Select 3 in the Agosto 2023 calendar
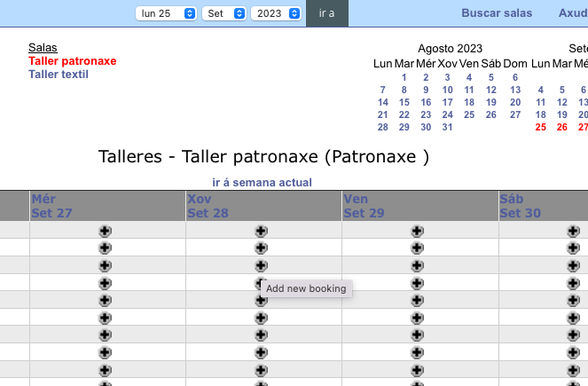The image size is (588, 386). (447, 77)
